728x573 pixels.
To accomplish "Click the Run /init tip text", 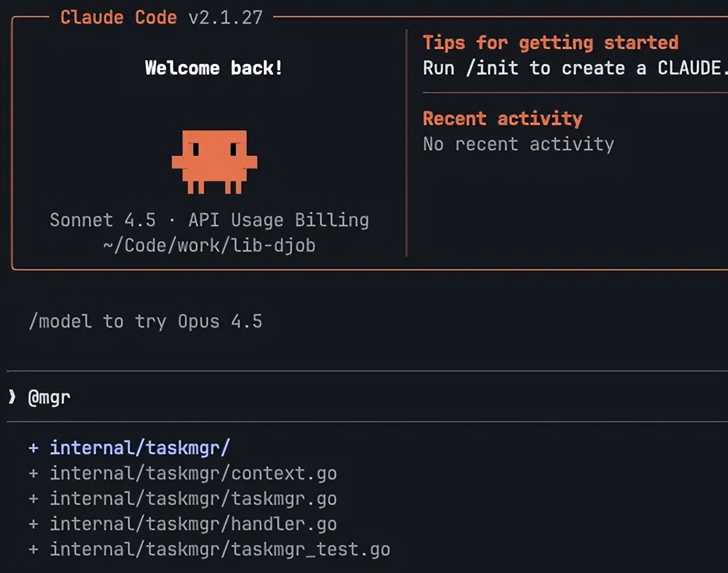I will click(x=573, y=68).
